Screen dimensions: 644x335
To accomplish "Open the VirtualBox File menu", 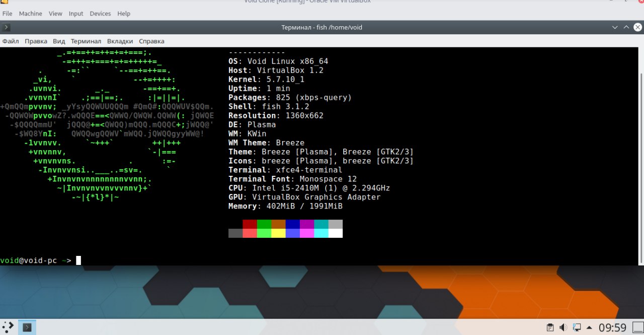I will [x=7, y=14].
